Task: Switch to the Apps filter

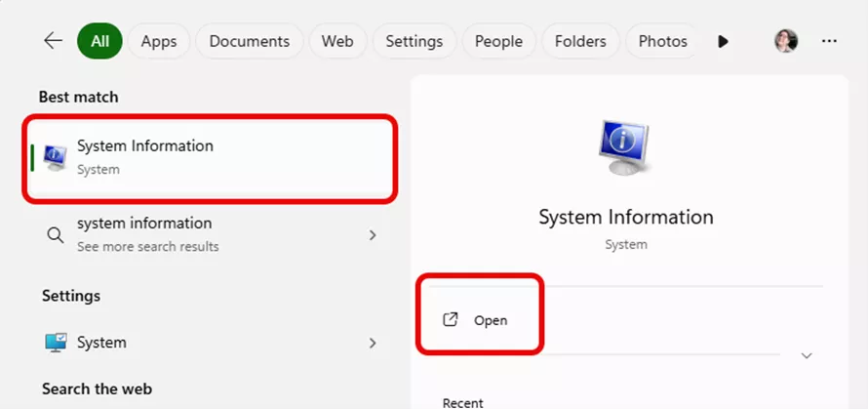Action: (x=159, y=41)
